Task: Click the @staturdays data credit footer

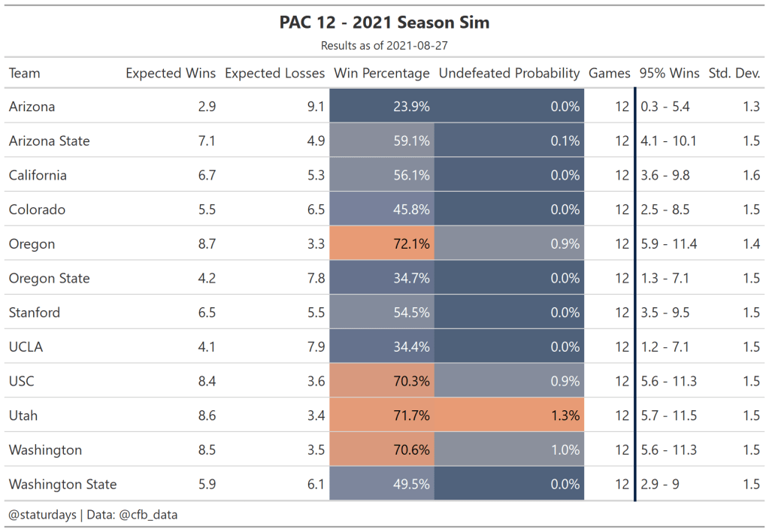Action: (93, 515)
